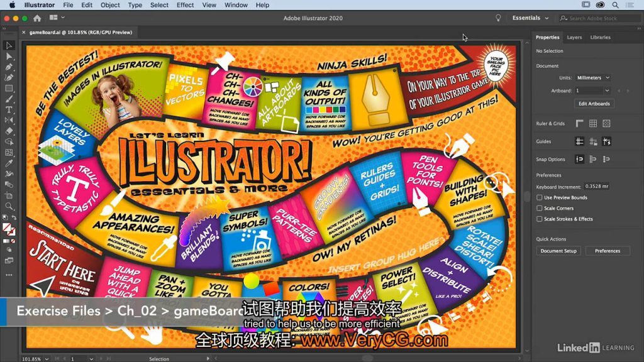The height and width of the screenshot is (362, 644).
Task: Open the Discover lightbulb icon
Action: coord(498,18)
